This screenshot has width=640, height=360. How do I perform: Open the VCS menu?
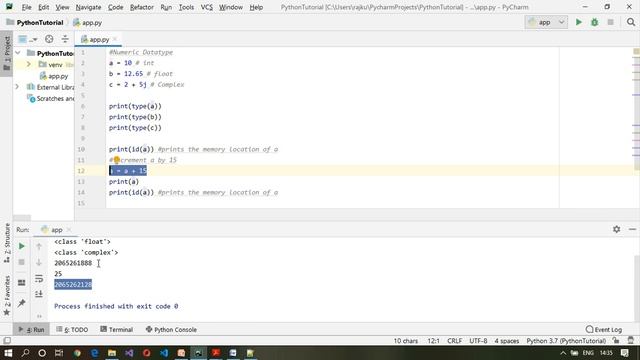[207, 7]
